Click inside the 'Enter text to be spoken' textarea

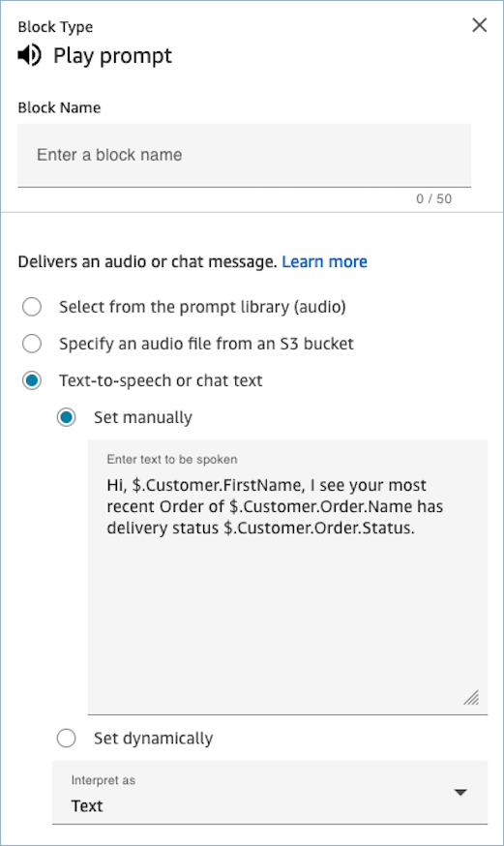click(x=288, y=577)
